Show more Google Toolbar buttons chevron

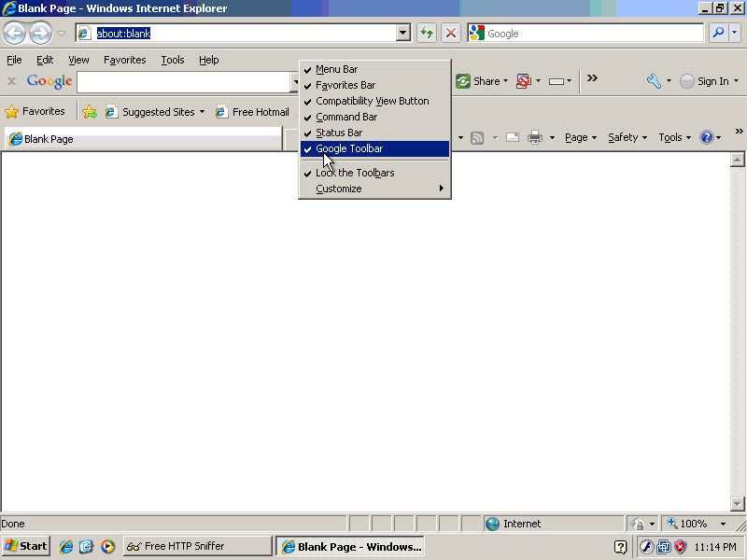(592, 78)
